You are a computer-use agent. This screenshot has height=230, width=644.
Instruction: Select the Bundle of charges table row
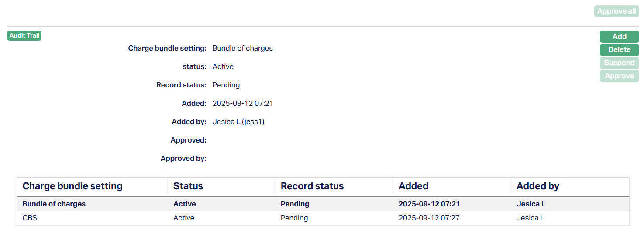(54, 204)
